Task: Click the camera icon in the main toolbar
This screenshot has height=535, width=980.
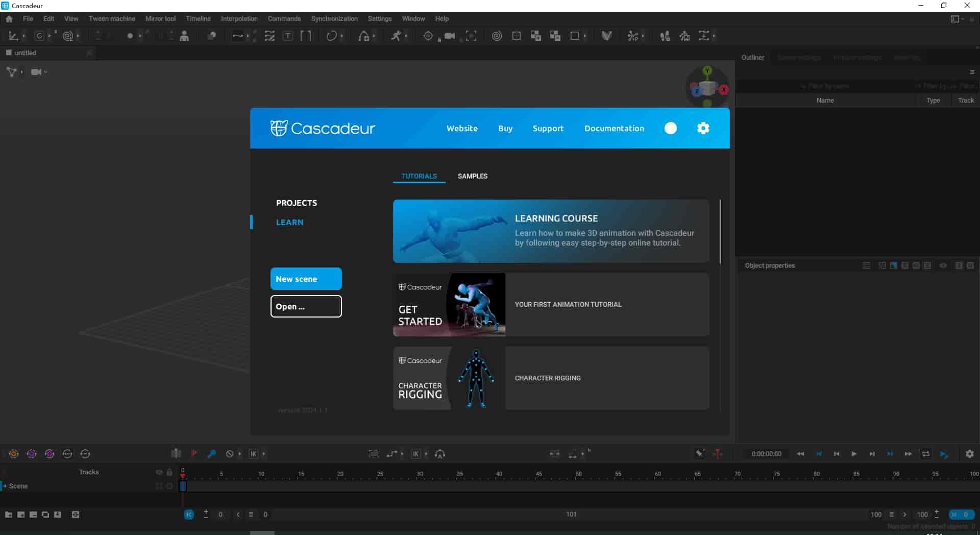Action: [449, 36]
